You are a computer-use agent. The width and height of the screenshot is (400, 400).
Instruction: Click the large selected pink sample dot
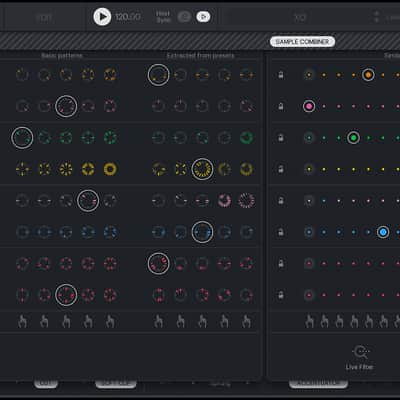[x=309, y=106]
